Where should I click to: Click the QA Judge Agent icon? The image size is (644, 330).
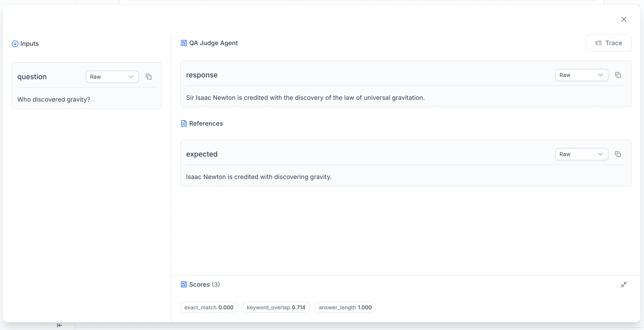(x=184, y=43)
